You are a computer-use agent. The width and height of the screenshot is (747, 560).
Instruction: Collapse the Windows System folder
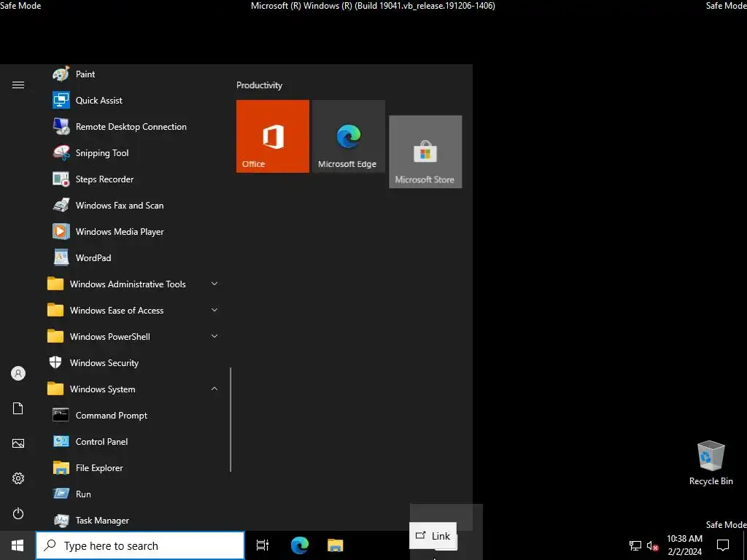pos(133,389)
